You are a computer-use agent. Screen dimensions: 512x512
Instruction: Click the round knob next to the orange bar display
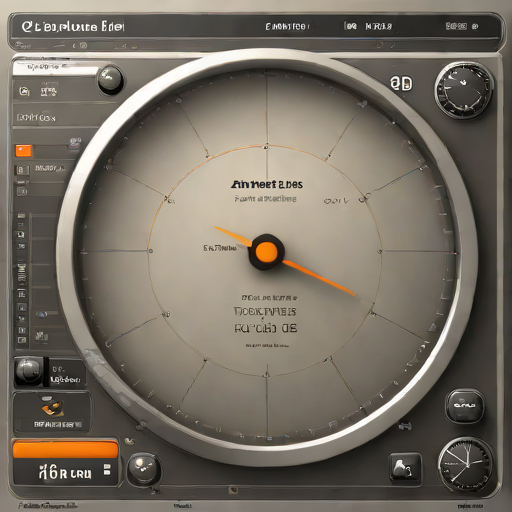(144, 468)
